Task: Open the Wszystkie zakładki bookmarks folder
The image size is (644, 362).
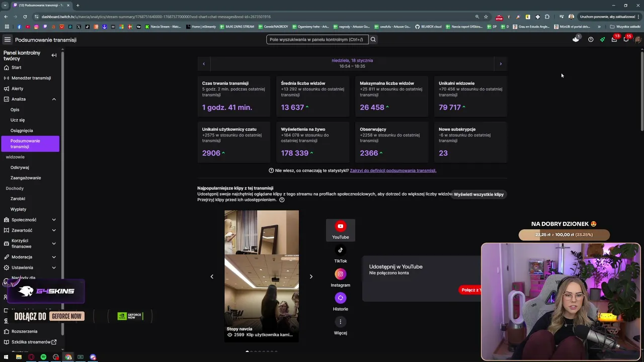Action: [625, 27]
